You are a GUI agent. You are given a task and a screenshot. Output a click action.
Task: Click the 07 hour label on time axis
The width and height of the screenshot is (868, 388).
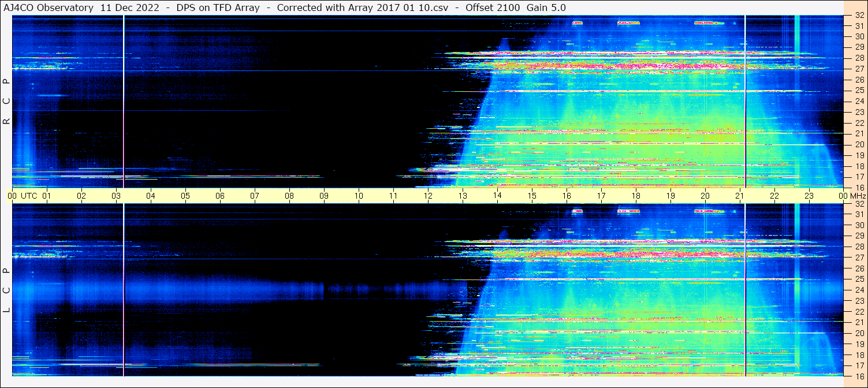(x=255, y=196)
